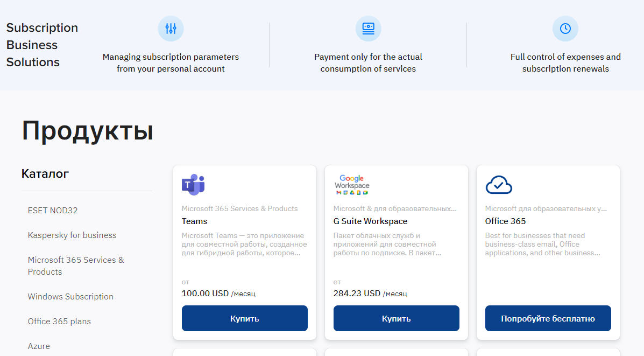Click 'Best for businesses' description text
Screen dimensions: 644x356
(x=542, y=244)
